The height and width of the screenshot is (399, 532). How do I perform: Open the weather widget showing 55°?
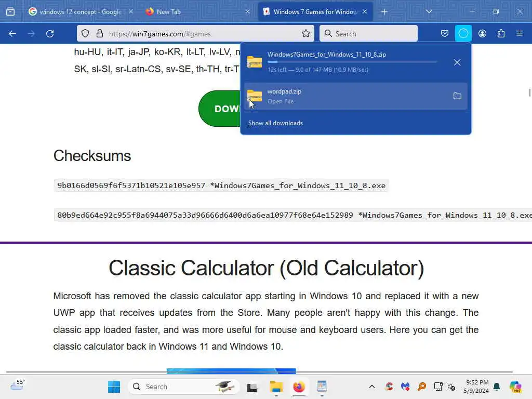[17, 386]
